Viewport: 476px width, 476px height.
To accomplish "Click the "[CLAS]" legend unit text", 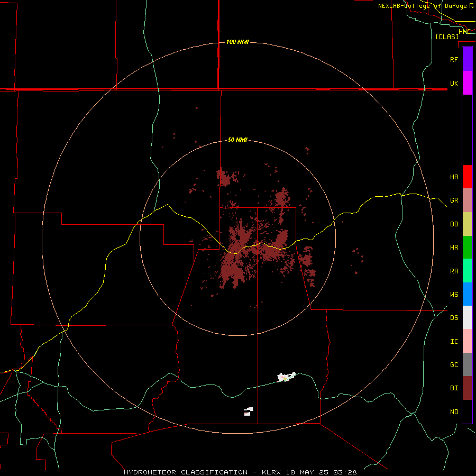I will (x=446, y=36).
